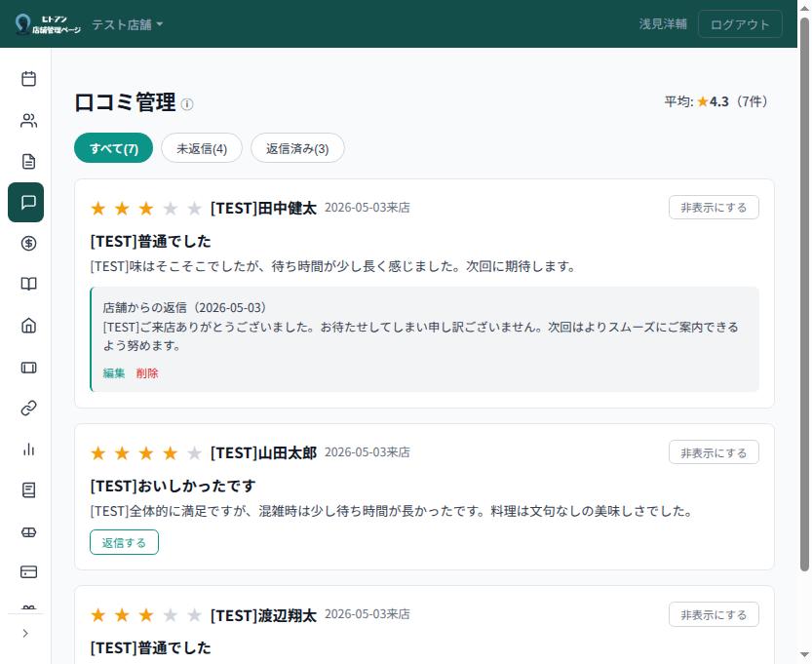Click the user name 浅見洋輔

(663, 23)
